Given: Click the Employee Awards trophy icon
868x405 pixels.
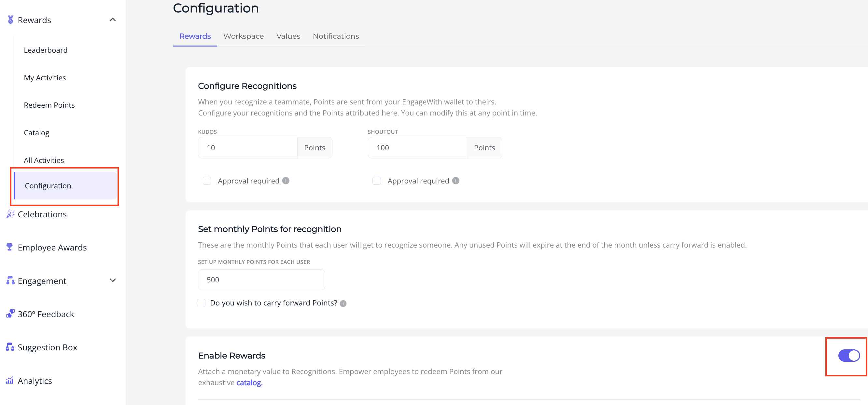Looking at the screenshot, I should (10, 247).
